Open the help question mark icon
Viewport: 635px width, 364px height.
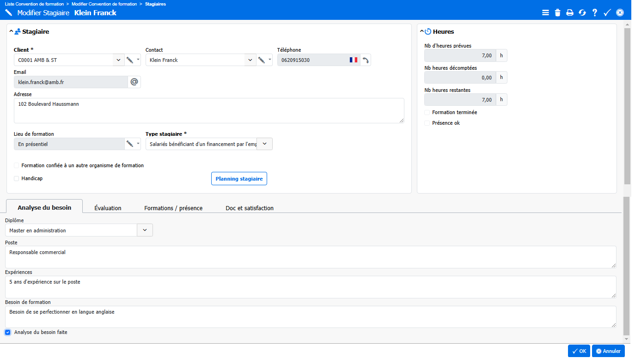tap(595, 12)
